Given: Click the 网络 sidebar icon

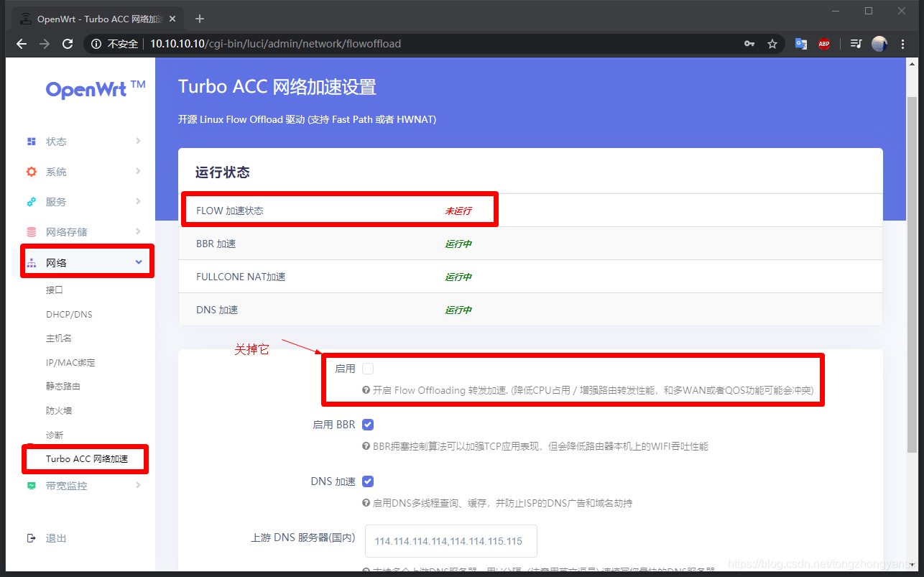Looking at the screenshot, I should [x=31, y=263].
